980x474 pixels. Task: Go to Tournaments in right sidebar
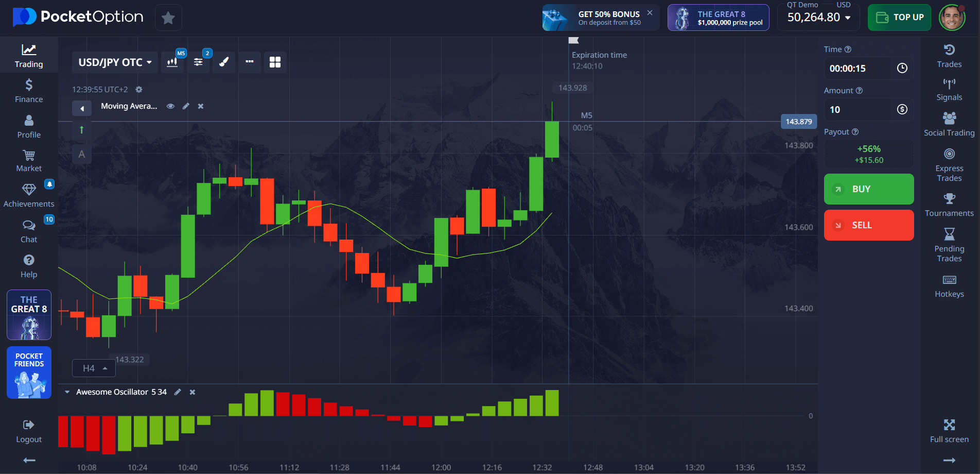pyautogui.click(x=949, y=205)
